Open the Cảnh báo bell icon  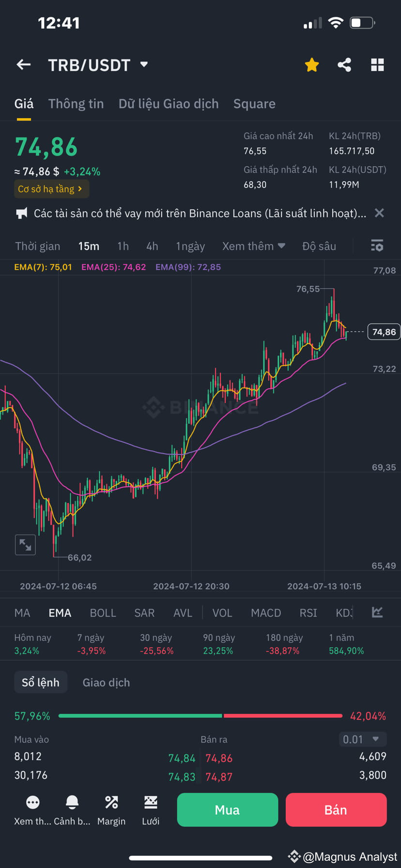pos(72,803)
